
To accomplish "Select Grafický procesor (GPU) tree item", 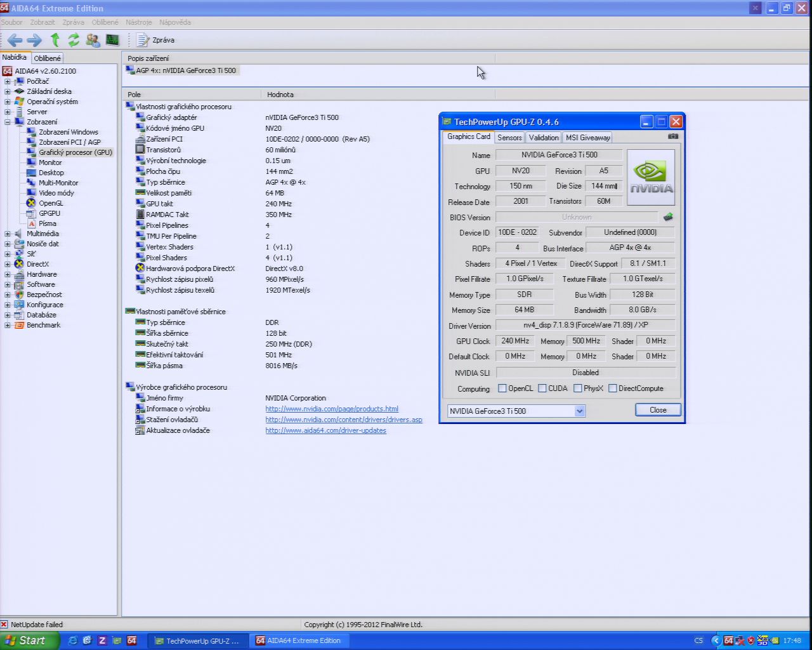I will point(69,152).
